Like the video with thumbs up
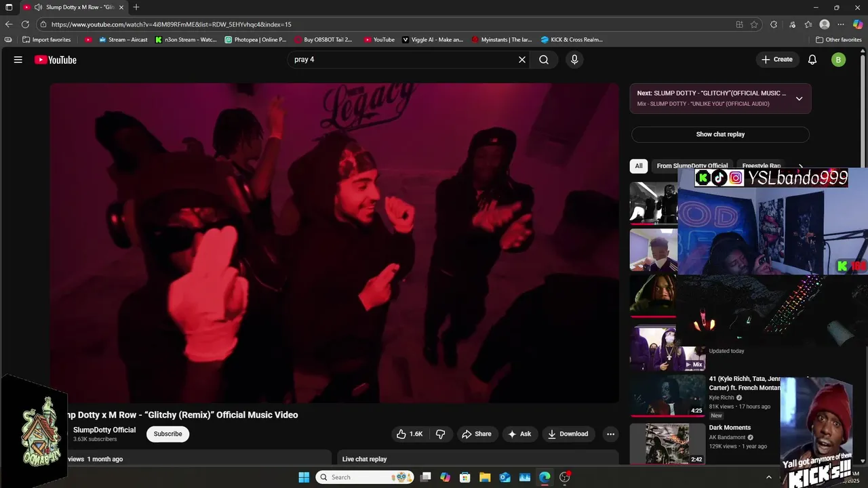868x488 pixels. point(409,434)
